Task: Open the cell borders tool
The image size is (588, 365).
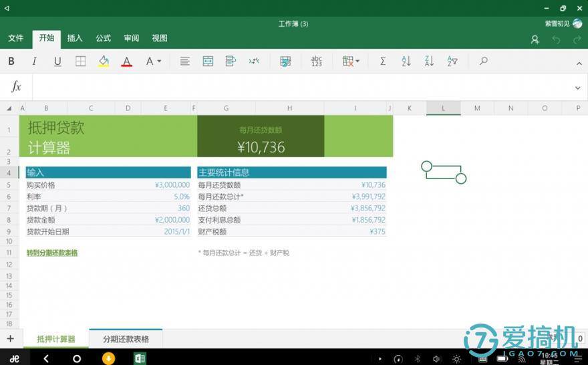Action: [x=81, y=61]
